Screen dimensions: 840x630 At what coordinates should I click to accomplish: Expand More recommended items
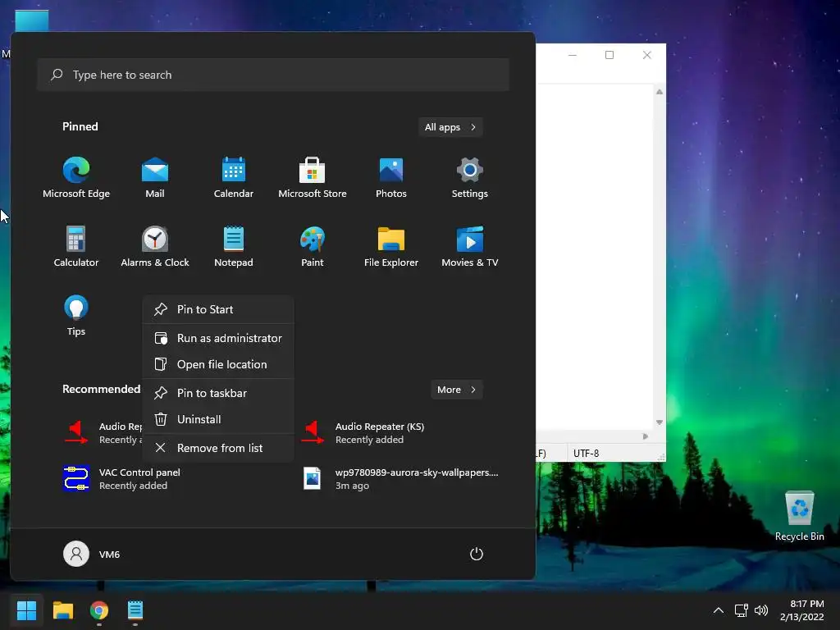point(456,390)
